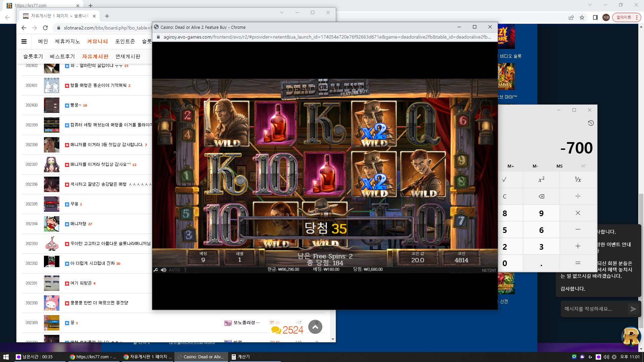Switch to the 베스트후기 board tab
The height and width of the screenshot is (362, 644).
coord(62,57)
